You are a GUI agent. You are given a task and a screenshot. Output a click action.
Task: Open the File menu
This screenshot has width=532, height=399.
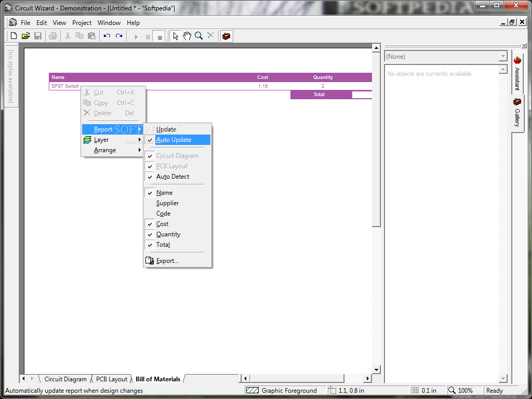[25, 23]
